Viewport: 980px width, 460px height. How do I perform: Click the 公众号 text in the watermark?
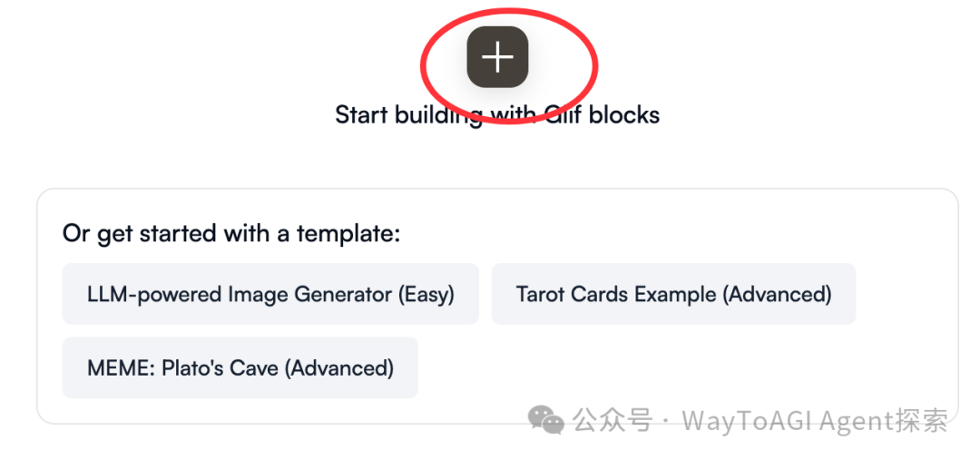click(612, 420)
